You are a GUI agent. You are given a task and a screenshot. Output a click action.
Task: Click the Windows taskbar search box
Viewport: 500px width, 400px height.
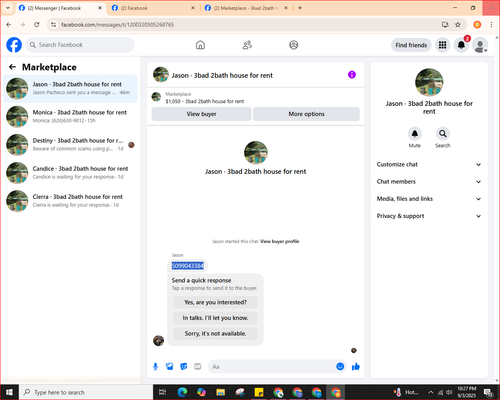[86, 392]
